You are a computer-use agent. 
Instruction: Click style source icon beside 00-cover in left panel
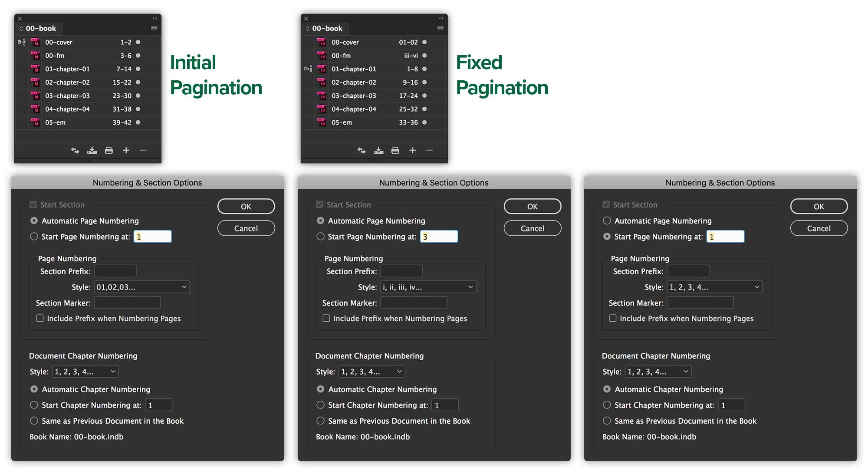22,42
